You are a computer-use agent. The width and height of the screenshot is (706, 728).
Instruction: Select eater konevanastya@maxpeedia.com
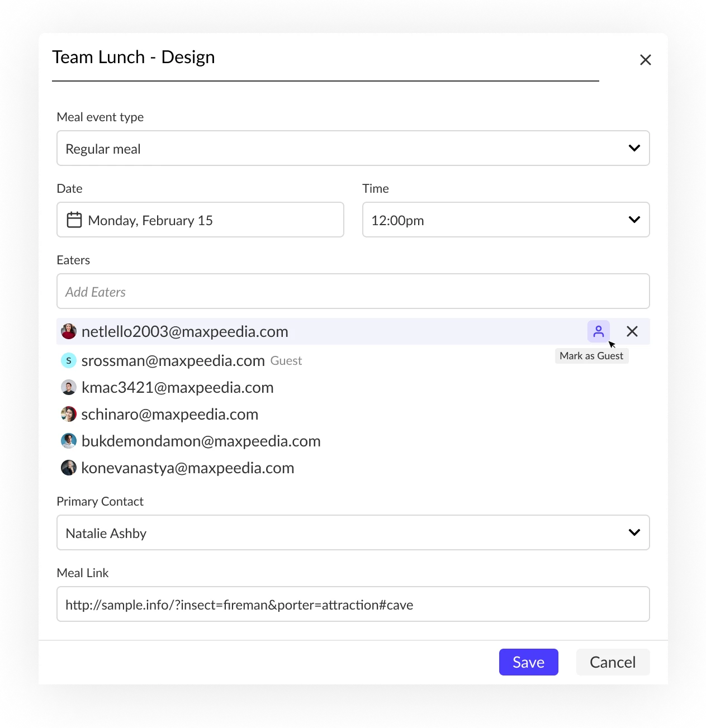coord(188,468)
